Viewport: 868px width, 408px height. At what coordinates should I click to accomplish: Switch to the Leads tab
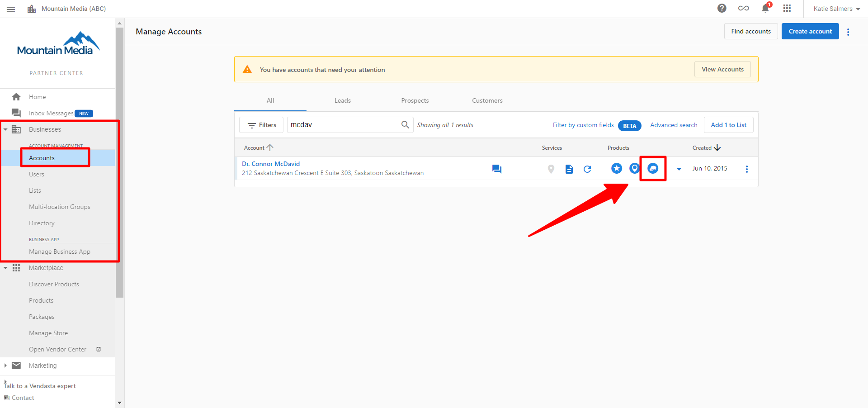tap(343, 100)
